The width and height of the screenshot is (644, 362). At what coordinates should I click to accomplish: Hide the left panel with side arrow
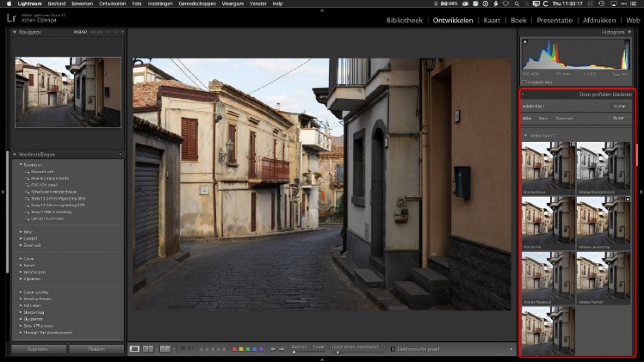[3, 192]
